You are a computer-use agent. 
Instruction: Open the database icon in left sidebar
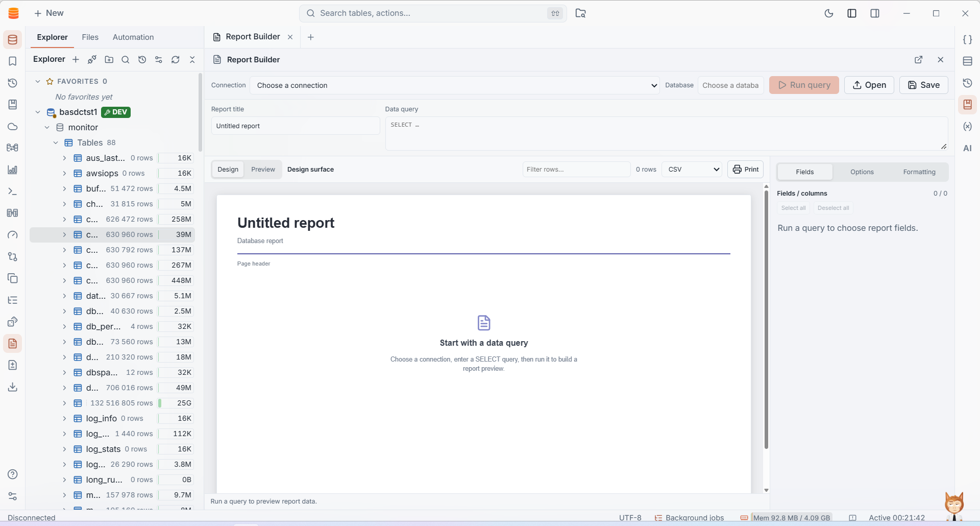(13, 40)
